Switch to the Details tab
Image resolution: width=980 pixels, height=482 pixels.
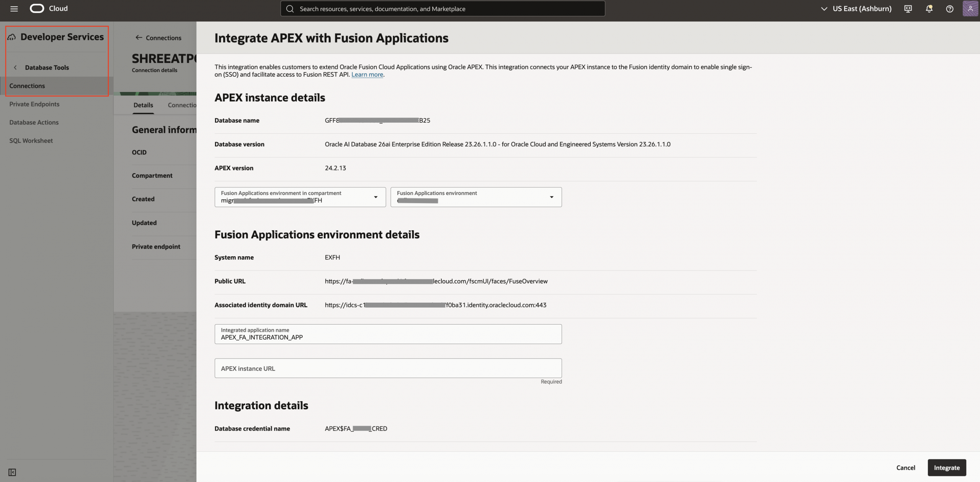[x=143, y=105]
